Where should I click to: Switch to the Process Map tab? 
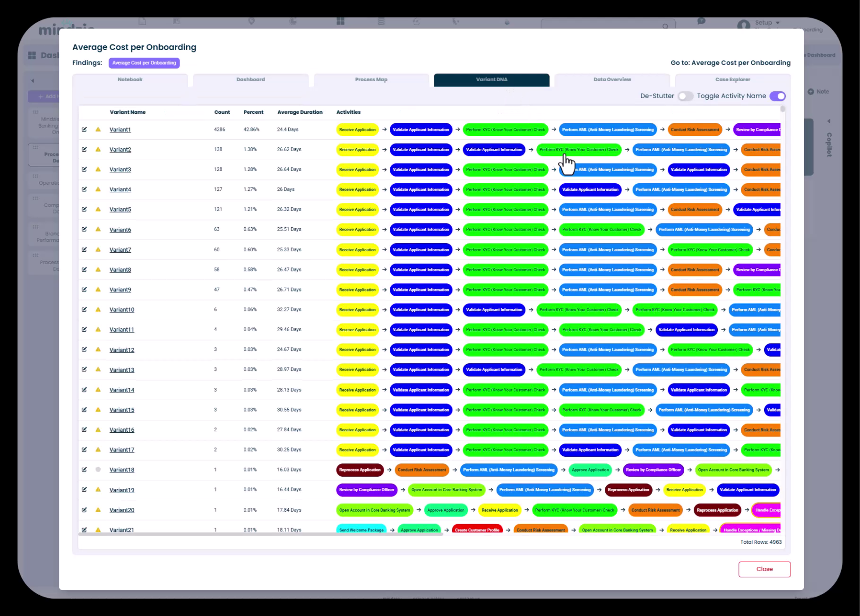pyautogui.click(x=371, y=80)
